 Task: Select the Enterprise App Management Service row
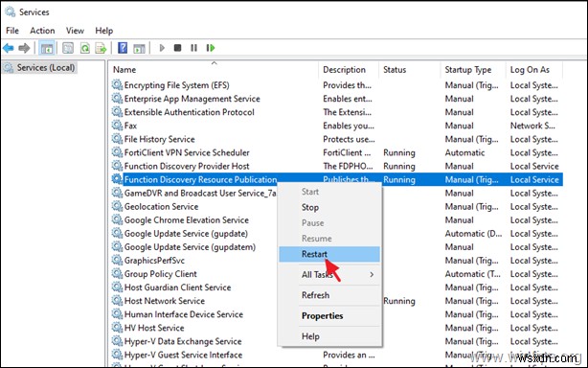point(192,99)
